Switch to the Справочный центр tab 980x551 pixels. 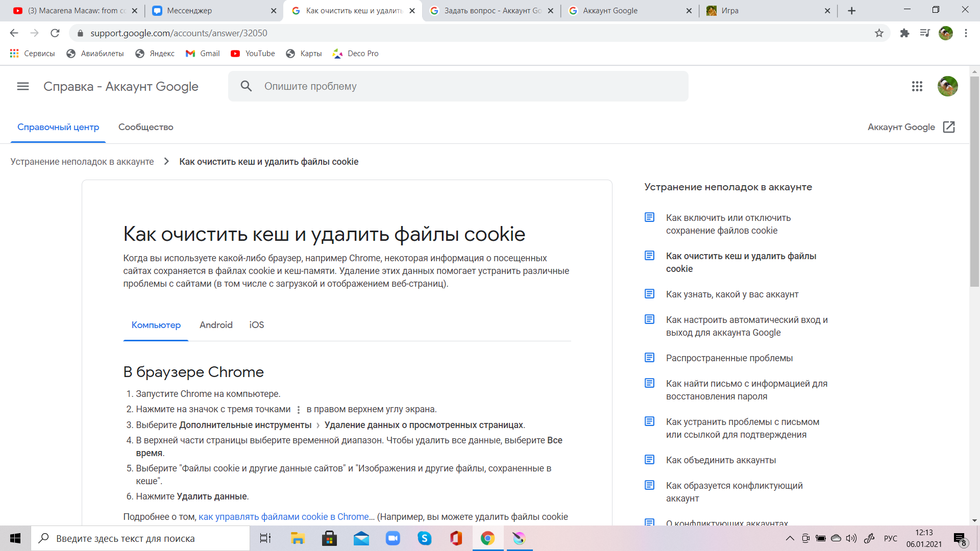pos(58,127)
